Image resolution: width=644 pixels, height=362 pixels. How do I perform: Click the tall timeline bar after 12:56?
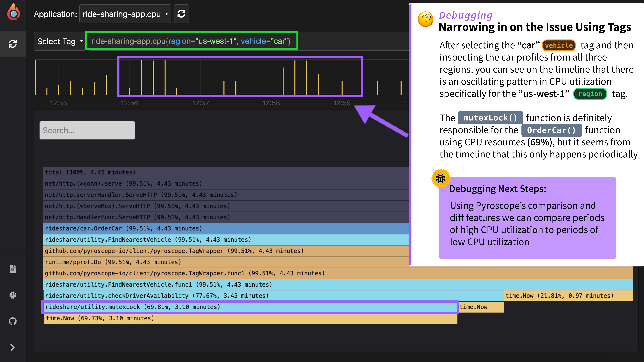(x=142, y=77)
